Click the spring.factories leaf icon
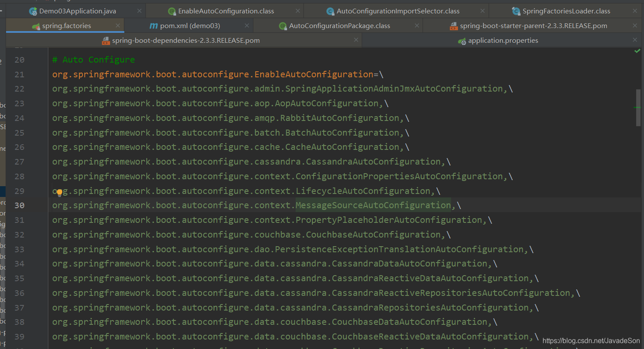 coord(36,26)
